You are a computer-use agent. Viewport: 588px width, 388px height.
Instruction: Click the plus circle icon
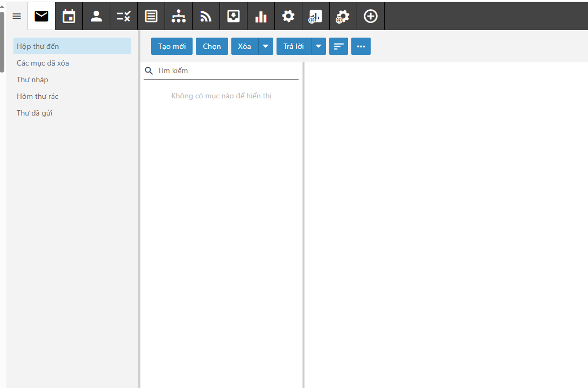click(371, 16)
